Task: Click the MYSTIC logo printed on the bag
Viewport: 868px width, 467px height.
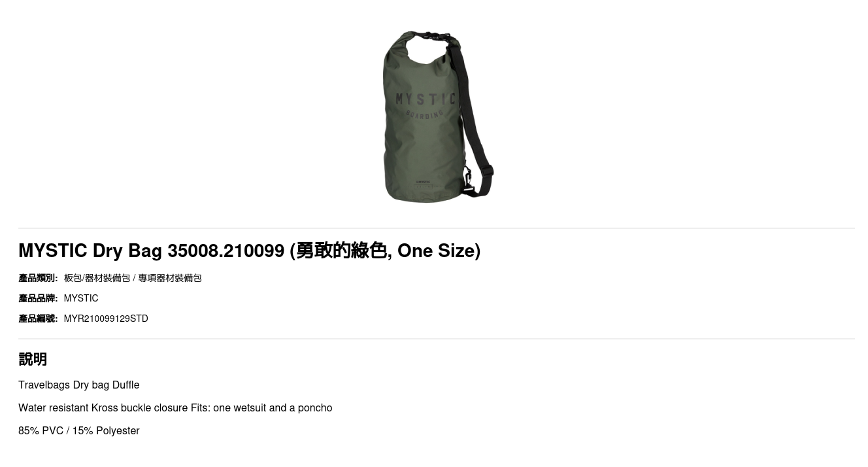Action: (426, 99)
